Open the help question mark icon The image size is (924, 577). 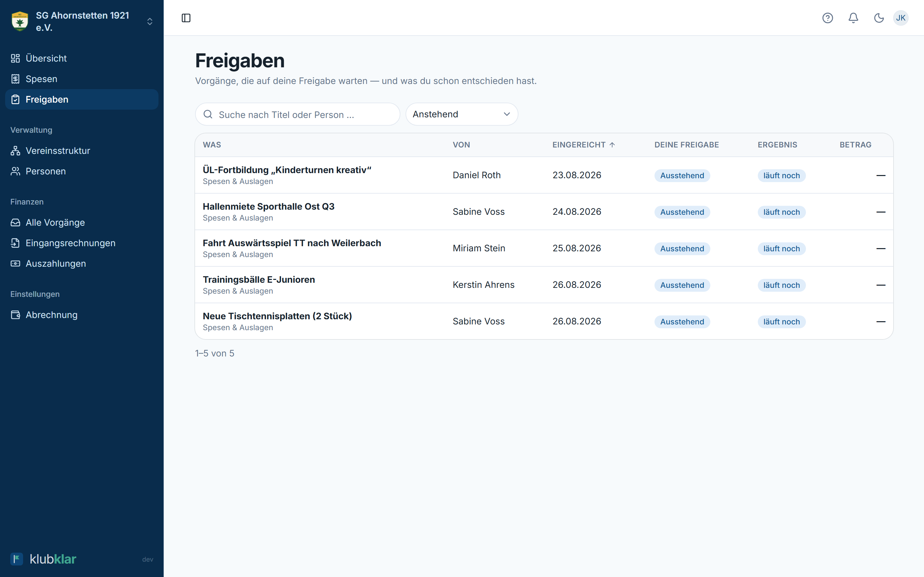click(x=827, y=18)
